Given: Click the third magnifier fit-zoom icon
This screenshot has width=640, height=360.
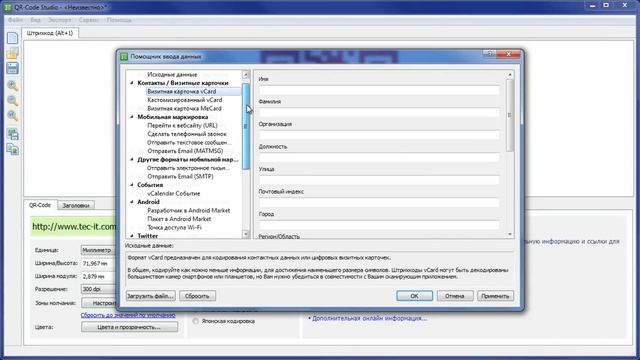Looking at the screenshot, I should pos(12,116).
